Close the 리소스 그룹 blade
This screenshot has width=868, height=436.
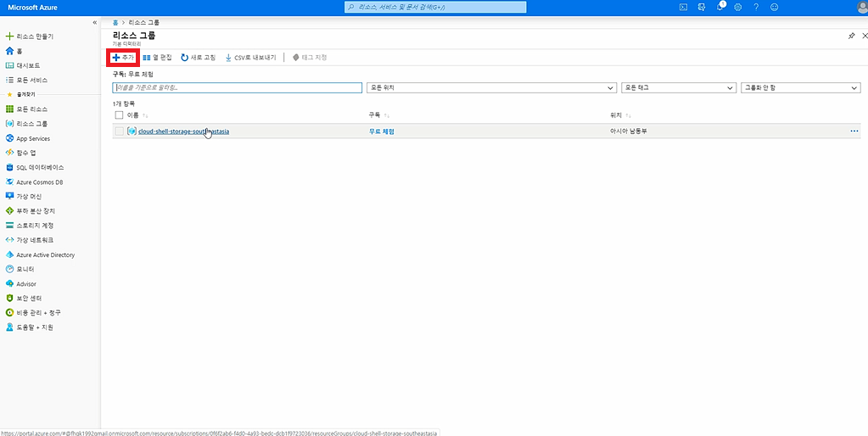point(865,36)
